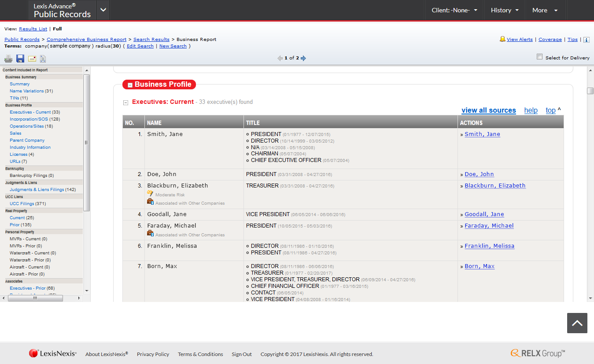
Task: Click the blue info icon beside Tips
Action: click(x=587, y=40)
